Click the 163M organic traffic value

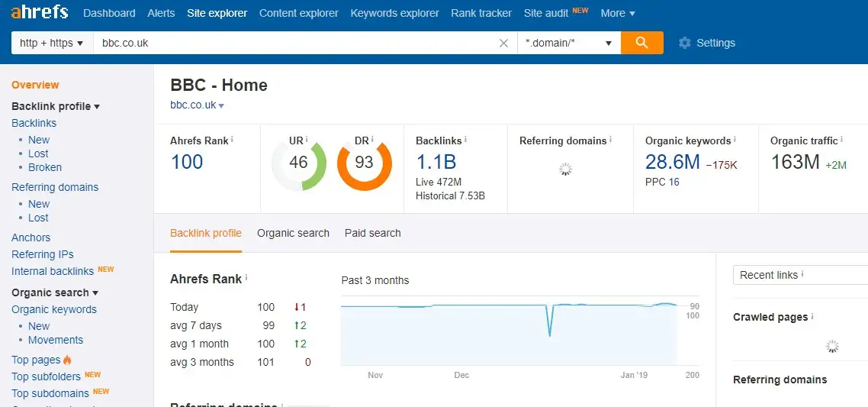click(x=795, y=162)
